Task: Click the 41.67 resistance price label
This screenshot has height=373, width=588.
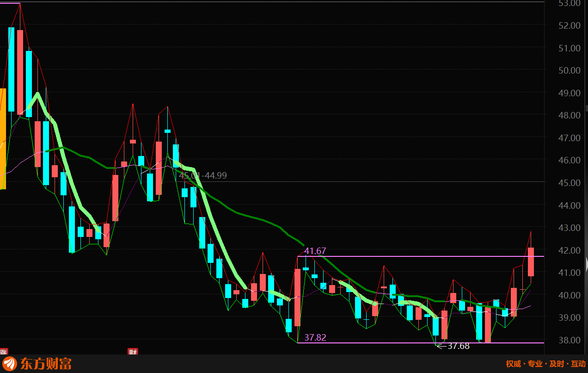Action: pyautogui.click(x=315, y=251)
